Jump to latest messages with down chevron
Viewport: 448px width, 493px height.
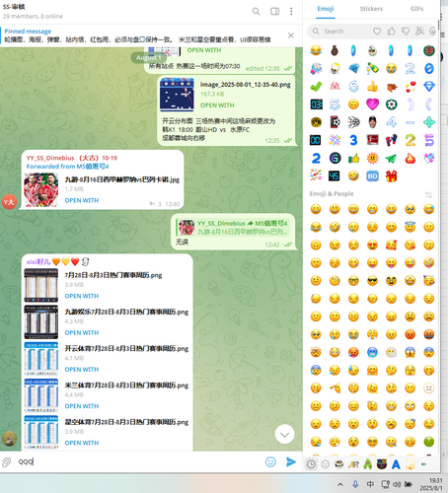[284, 435]
